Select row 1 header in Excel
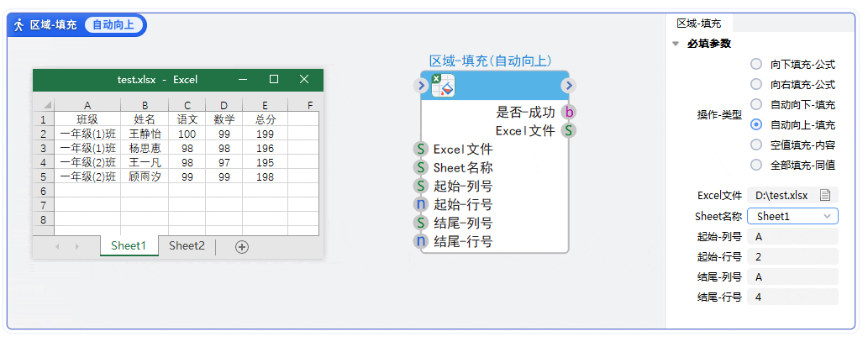Image resolution: width=868 pixels, height=342 pixels. pos(43,119)
